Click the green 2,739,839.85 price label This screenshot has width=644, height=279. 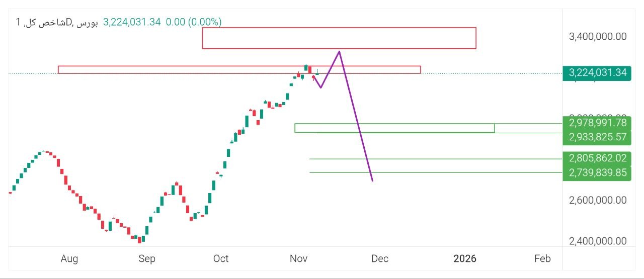coord(597,172)
